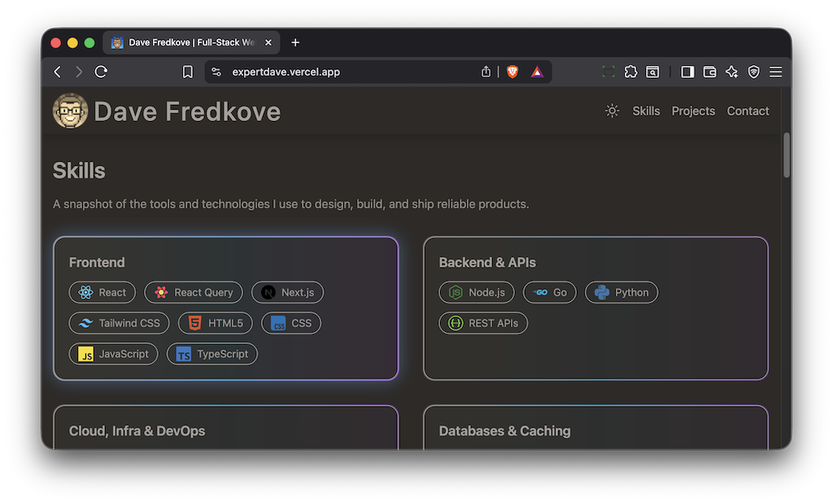Click the Next.js skill badge
The width and height of the screenshot is (833, 504).
point(287,292)
